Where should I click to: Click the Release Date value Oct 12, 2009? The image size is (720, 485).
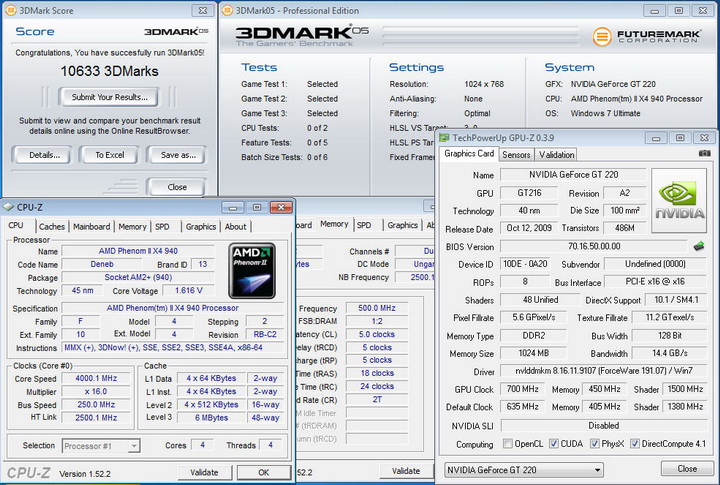coord(529,228)
